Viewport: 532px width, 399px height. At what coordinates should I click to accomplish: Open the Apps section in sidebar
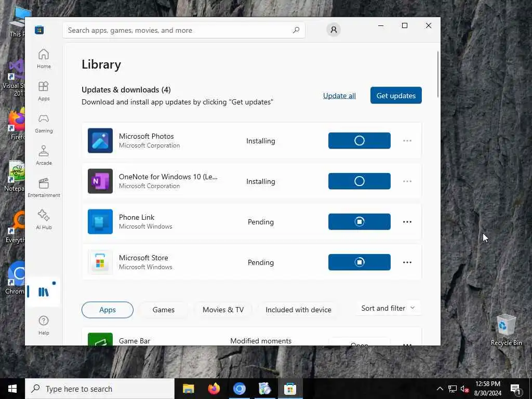[x=44, y=91]
